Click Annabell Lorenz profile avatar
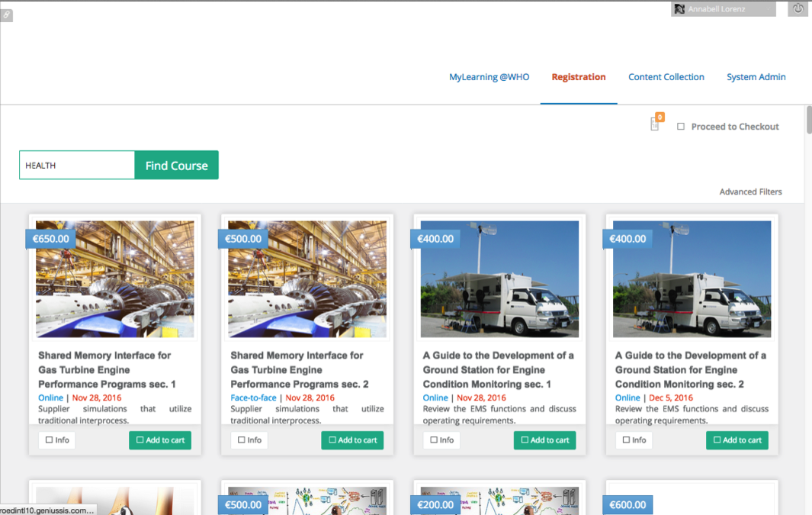Image resolution: width=812 pixels, height=515 pixels. (x=679, y=9)
